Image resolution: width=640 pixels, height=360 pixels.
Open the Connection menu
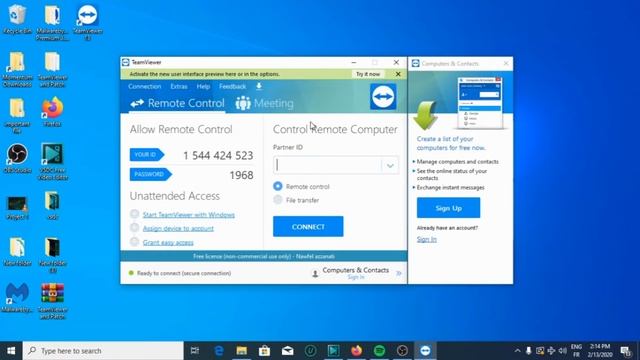pos(144,87)
